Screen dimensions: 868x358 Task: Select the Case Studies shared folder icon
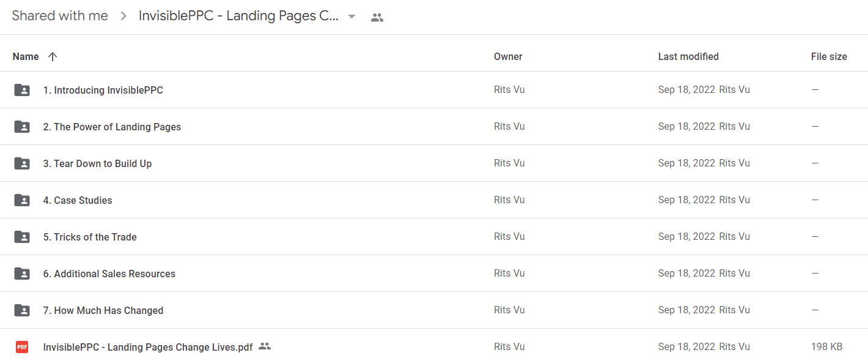coord(22,200)
